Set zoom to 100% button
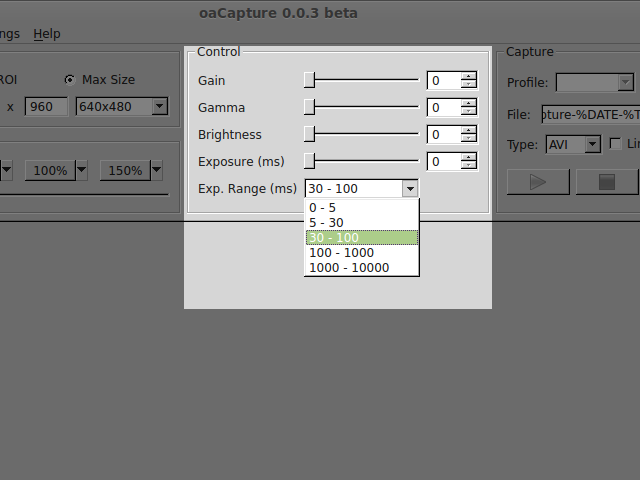This screenshot has width=640, height=480. click(x=50, y=170)
